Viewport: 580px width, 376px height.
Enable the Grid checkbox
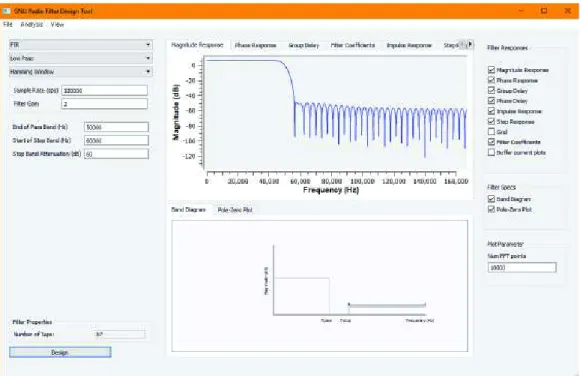coord(491,132)
